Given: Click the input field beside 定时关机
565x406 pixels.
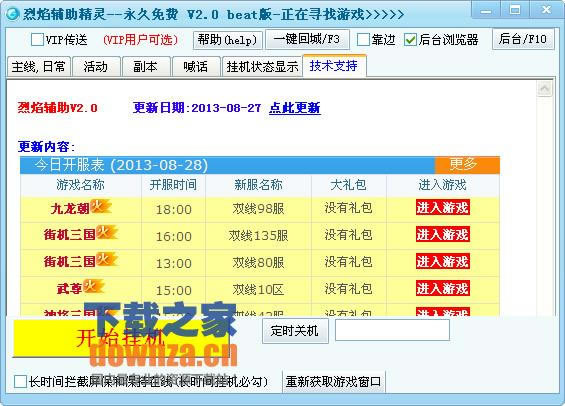Looking at the screenshot, I should point(392,330).
